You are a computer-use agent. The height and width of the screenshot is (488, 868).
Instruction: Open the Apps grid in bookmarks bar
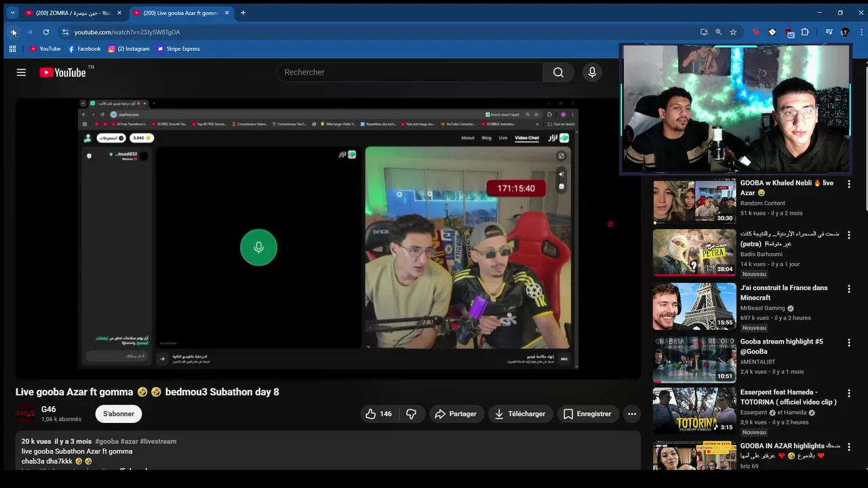point(12,49)
